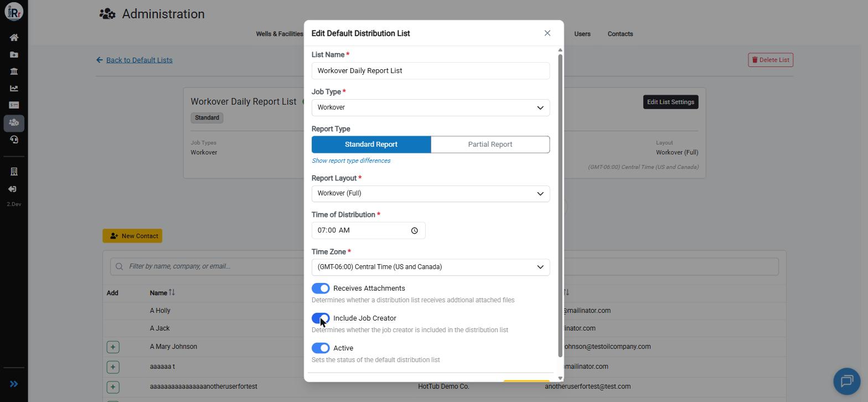Expand the sidebar with double chevron

[x=14, y=384]
